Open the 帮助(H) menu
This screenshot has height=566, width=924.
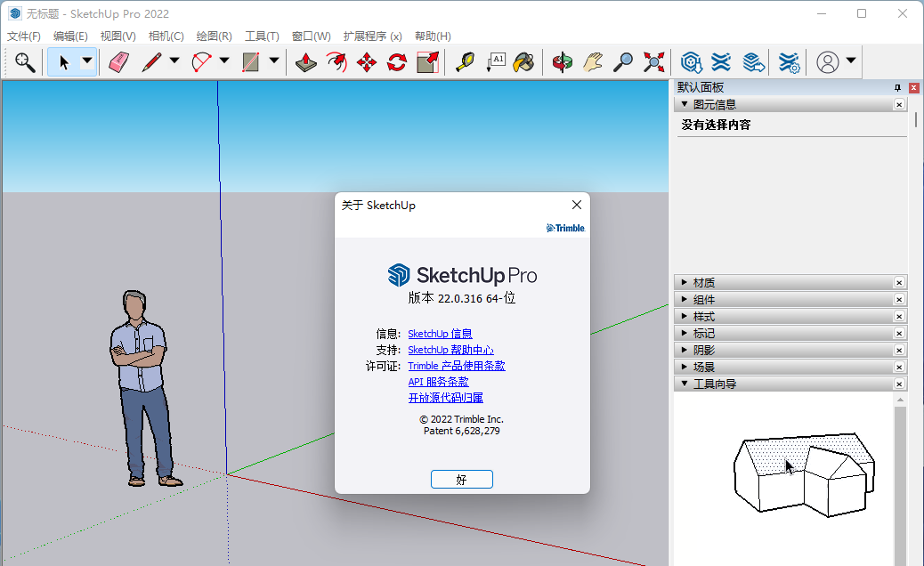(x=433, y=36)
